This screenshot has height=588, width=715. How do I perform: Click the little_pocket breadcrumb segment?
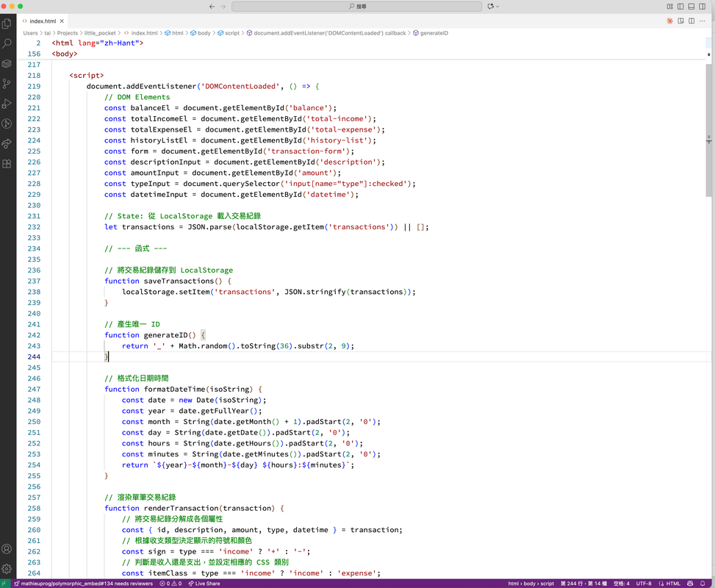point(100,33)
